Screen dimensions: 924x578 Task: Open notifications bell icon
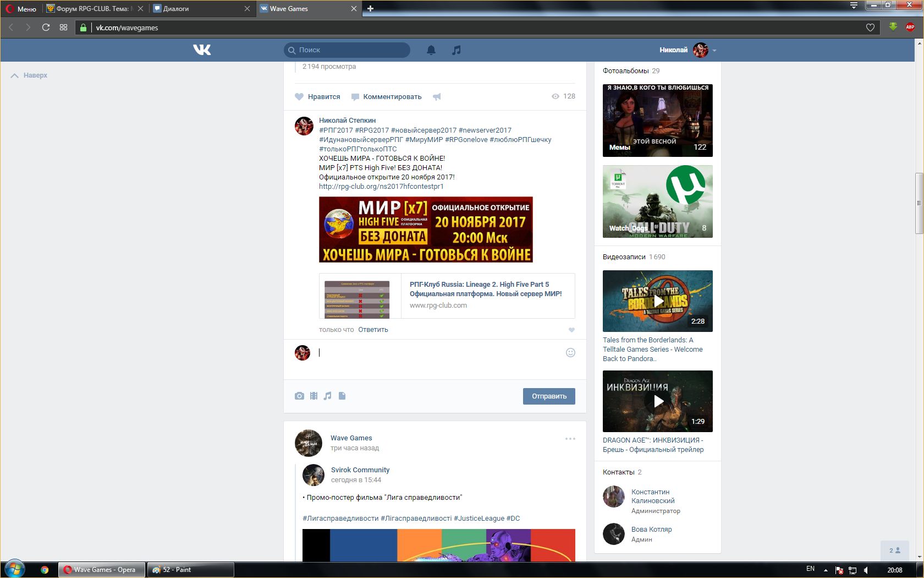click(431, 50)
